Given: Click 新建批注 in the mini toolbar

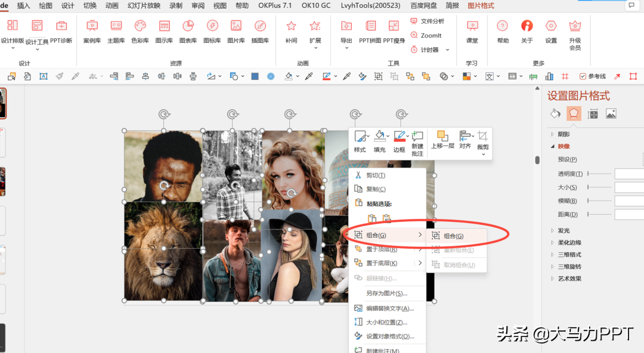Looking at the screenshot, I should tap(417, 144).
